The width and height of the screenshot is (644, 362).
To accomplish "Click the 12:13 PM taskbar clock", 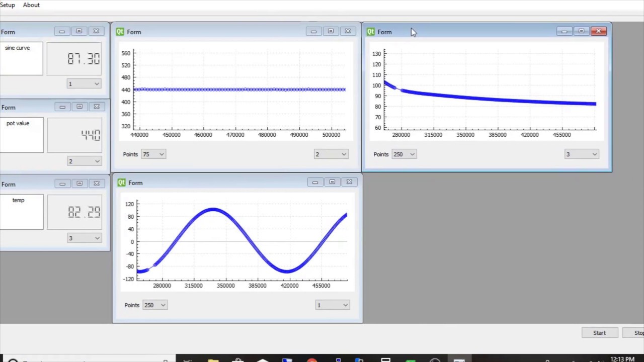I will pos(622,359).
